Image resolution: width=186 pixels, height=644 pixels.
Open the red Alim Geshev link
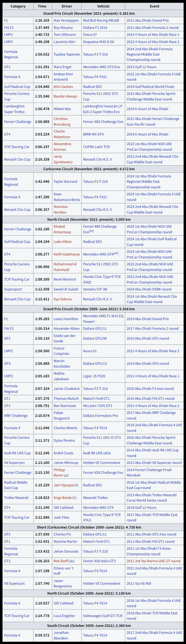(64, 87)
